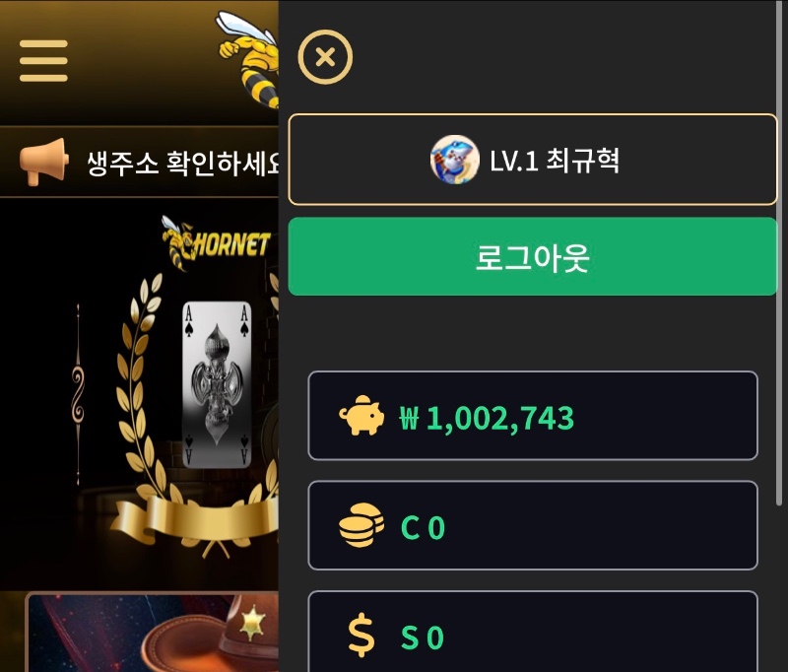
Task: Open the hamburger menu icon
Action: click(x=43, y=61)
